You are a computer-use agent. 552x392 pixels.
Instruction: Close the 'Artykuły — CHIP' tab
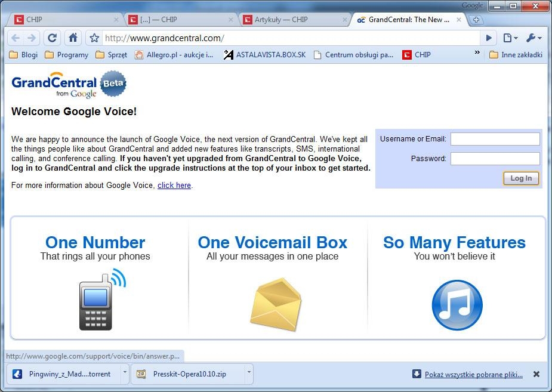pyautogui.click(x=345, y=20)
